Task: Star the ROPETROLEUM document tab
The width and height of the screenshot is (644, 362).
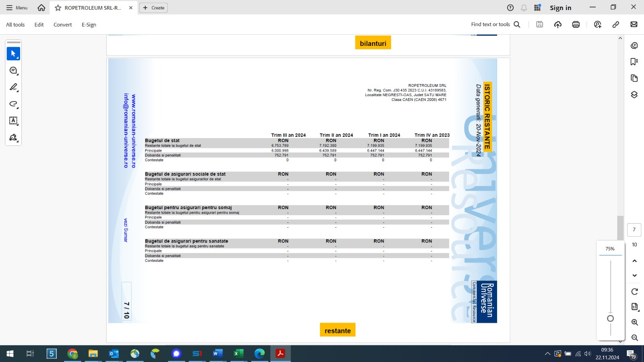Action: [58, 8]
